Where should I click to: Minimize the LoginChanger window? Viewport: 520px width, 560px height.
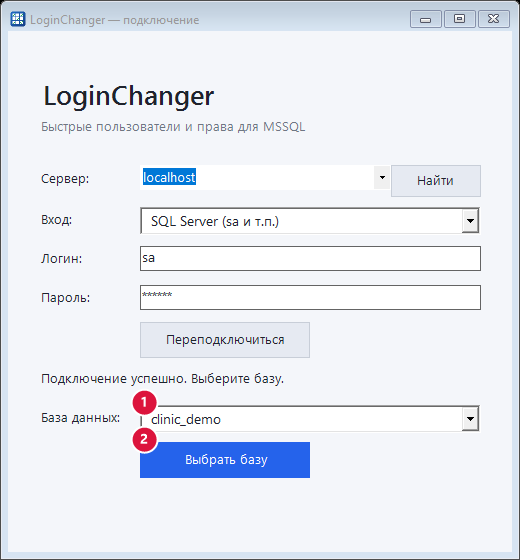[426, 19]
